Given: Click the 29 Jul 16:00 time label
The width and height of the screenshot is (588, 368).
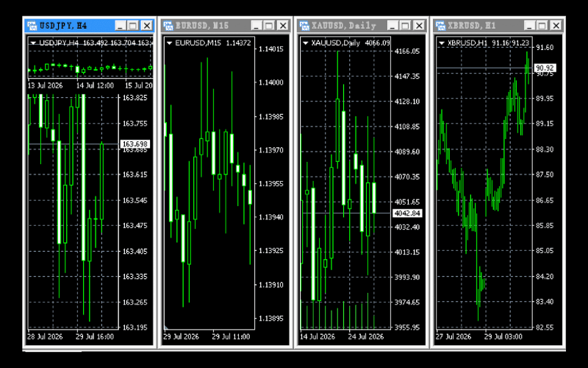Looking at the screenshot, I should pos(95,337).
